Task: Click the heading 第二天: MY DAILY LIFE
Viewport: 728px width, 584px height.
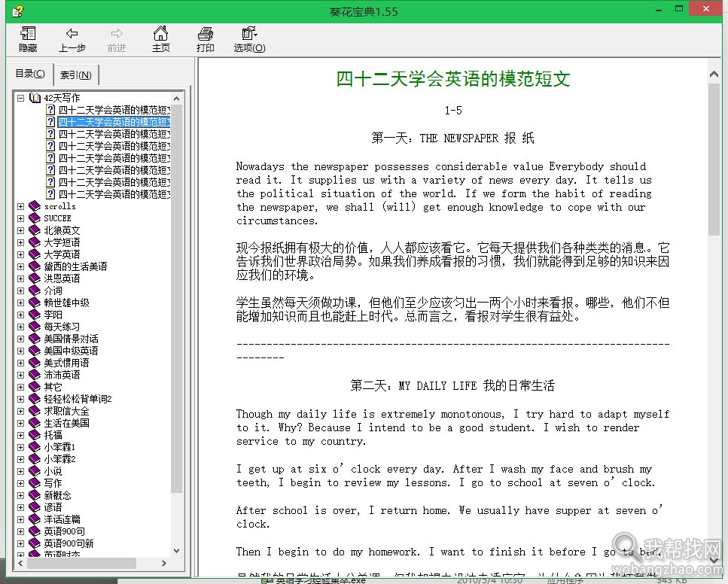Action: coord(452,385)
